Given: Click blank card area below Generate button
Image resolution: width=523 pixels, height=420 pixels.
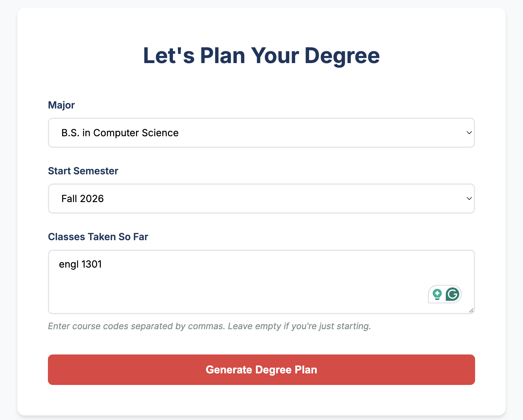Looking at the screenshot, I should click(x=261, y=401).
